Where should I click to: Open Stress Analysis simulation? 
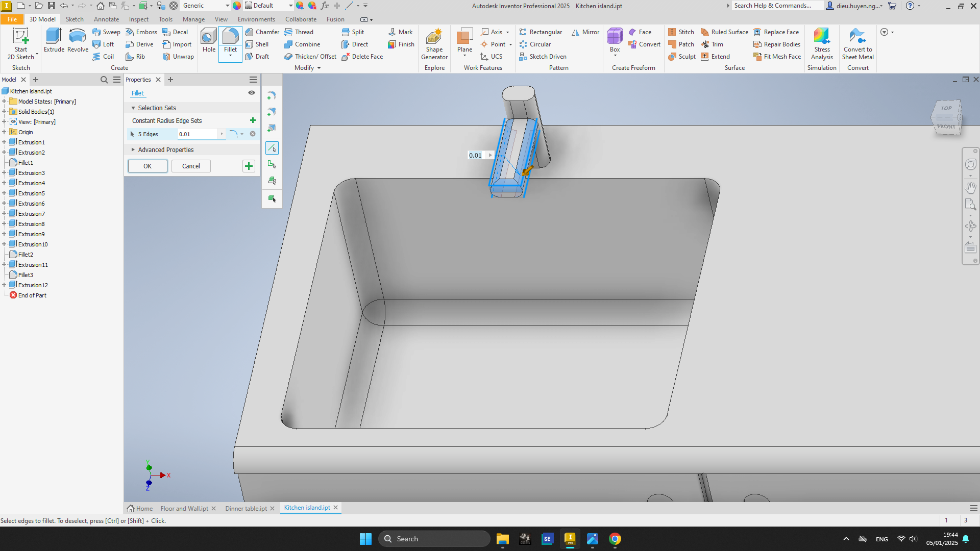822,44
